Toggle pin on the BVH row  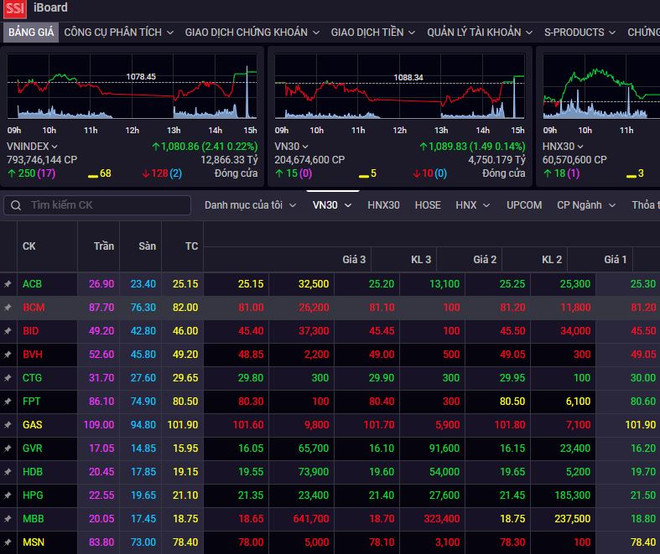(8, 354)
